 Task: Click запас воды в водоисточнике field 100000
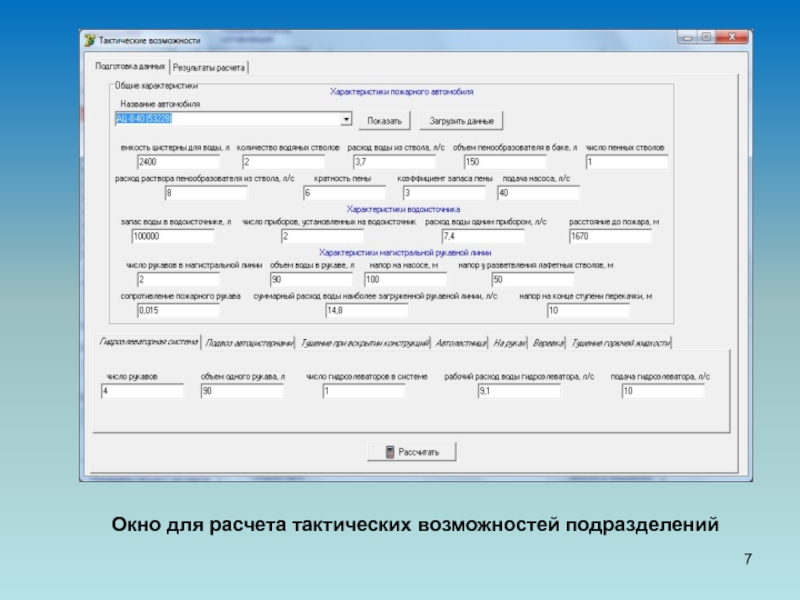pos(172,236)
